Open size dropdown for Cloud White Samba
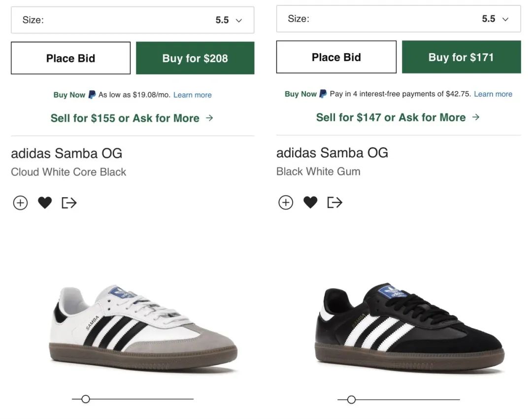 [133, 20]
